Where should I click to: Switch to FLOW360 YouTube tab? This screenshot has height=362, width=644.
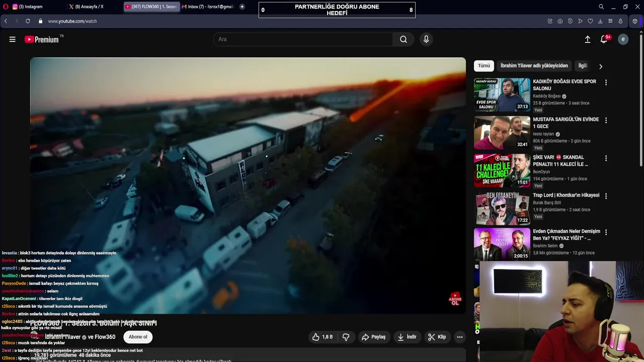tap(151, 7)
